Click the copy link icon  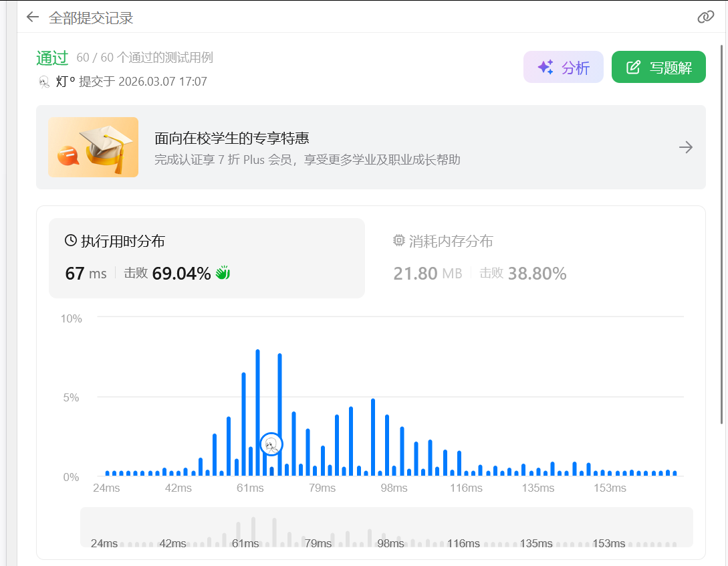pyautogui.click(x=705, y=17)
